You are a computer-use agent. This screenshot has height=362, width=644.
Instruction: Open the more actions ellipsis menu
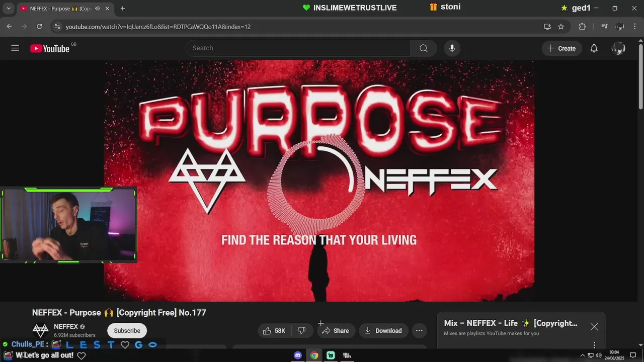tap(419, 331)
